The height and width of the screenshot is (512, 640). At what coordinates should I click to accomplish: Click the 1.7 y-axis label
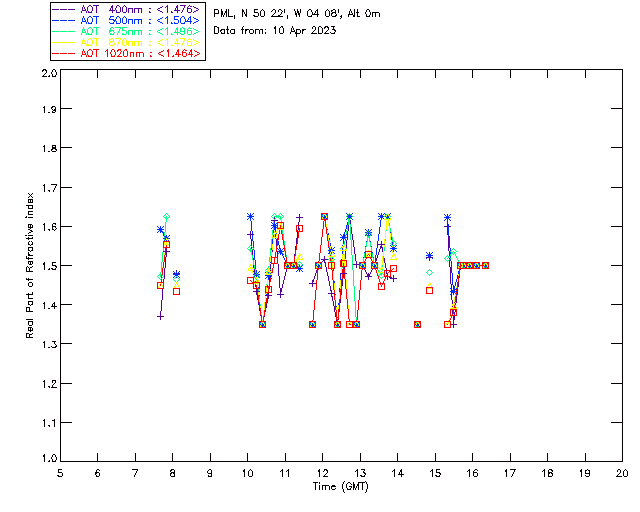click(49, 188)
